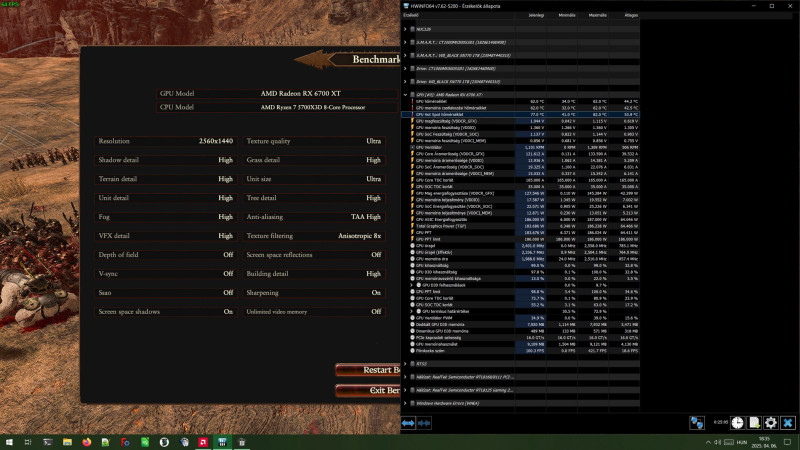The width and height of the screenshot is (800, 450).
Task: Expand S.M.A.R.T. WD_BLACK SN770 1TB group
Action: pyautogui.click(x=406, y=55)
